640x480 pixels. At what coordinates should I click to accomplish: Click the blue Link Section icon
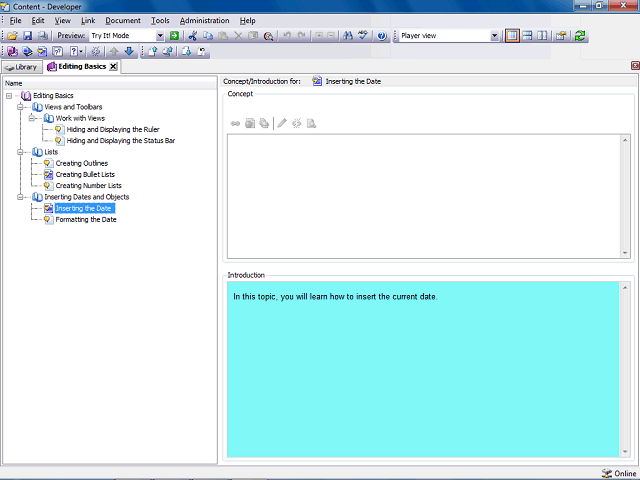[x=27, y=51]
